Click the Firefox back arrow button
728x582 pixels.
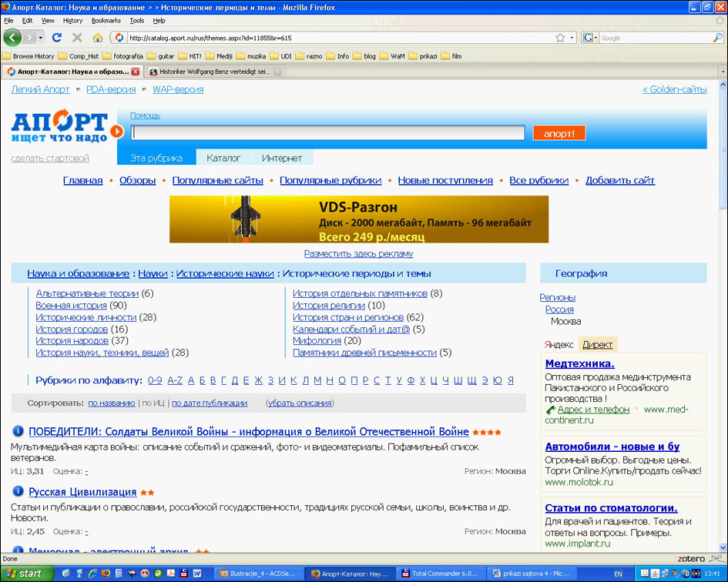(12, 37)
